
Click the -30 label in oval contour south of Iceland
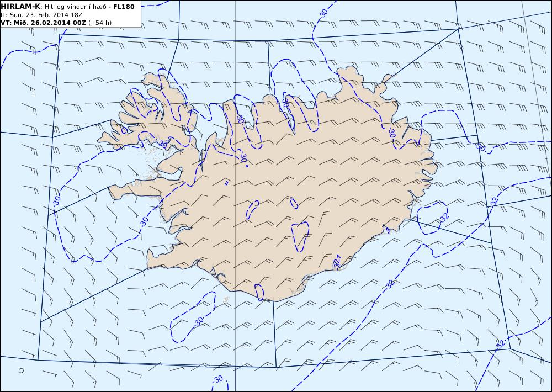coord(199,321)
